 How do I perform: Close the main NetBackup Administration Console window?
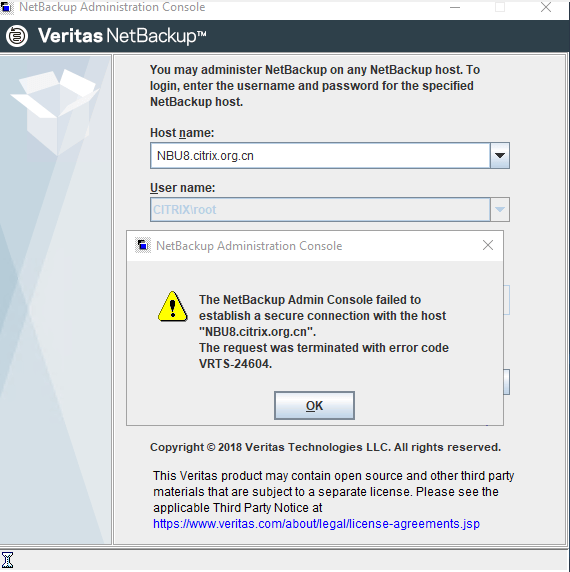coord(546,7)
